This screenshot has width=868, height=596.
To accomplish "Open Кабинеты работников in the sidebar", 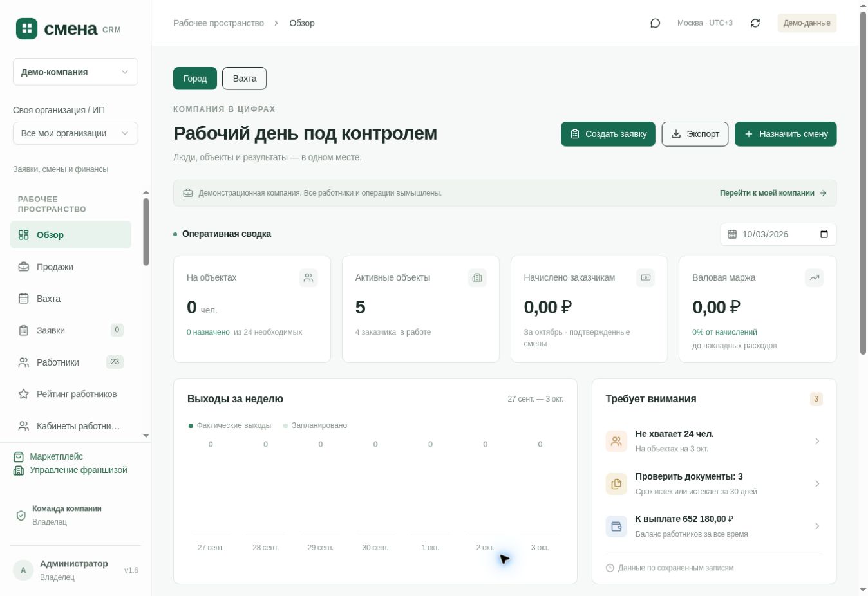I will [71, 426].
